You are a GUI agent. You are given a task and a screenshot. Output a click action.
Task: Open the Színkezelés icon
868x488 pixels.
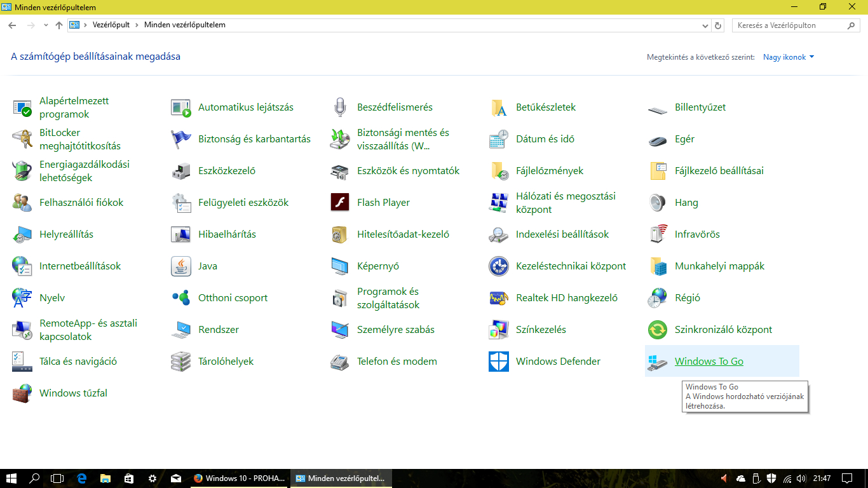499,330
